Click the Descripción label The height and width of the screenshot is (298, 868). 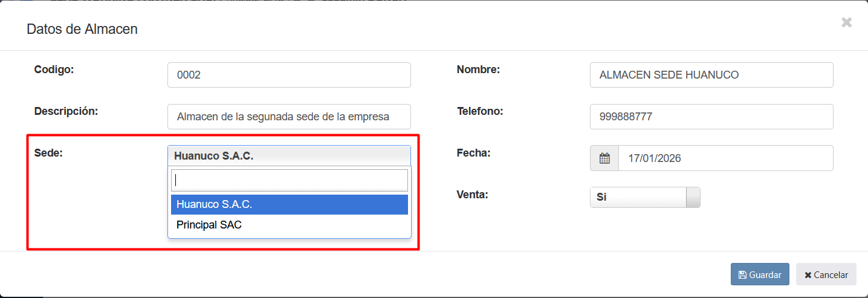coord(66,111)
